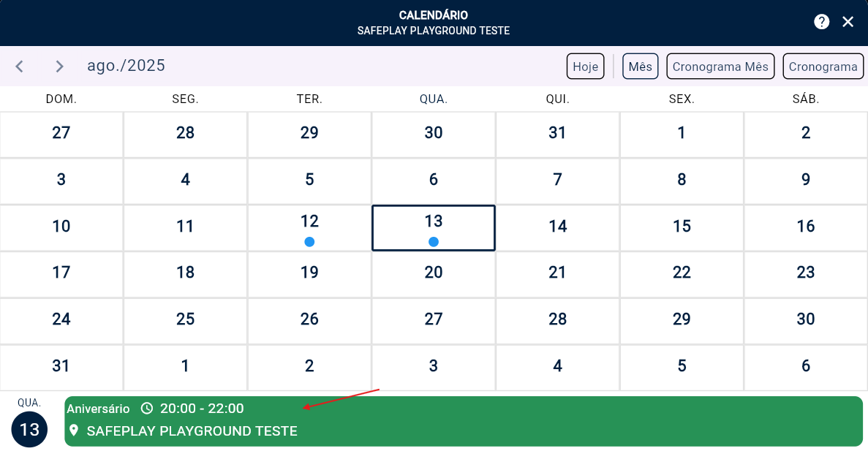Close the calendar with the X icon
Viewport: 868px width, 451px height.
point(848,22)
